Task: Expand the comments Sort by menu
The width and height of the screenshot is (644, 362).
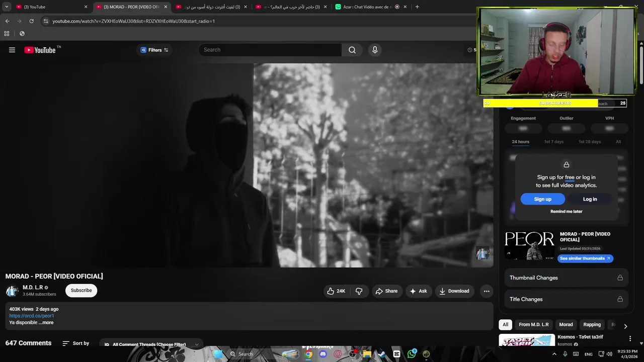Action: [x=76, y=343]
